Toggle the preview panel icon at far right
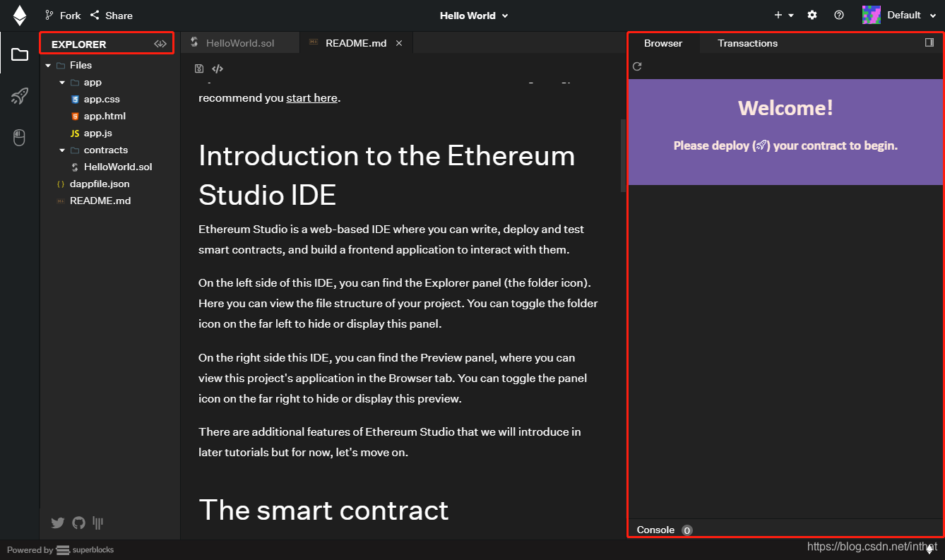The height and width of the screenshot is (560, 945). 929,43
